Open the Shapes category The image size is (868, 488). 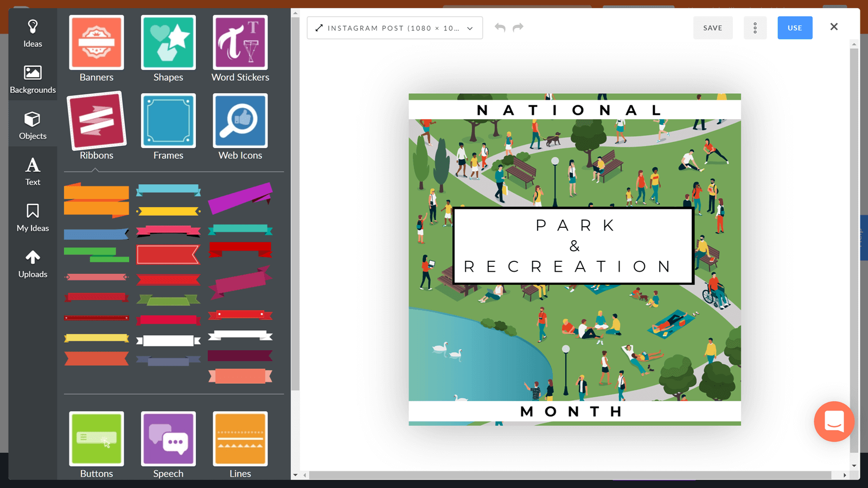168,49
